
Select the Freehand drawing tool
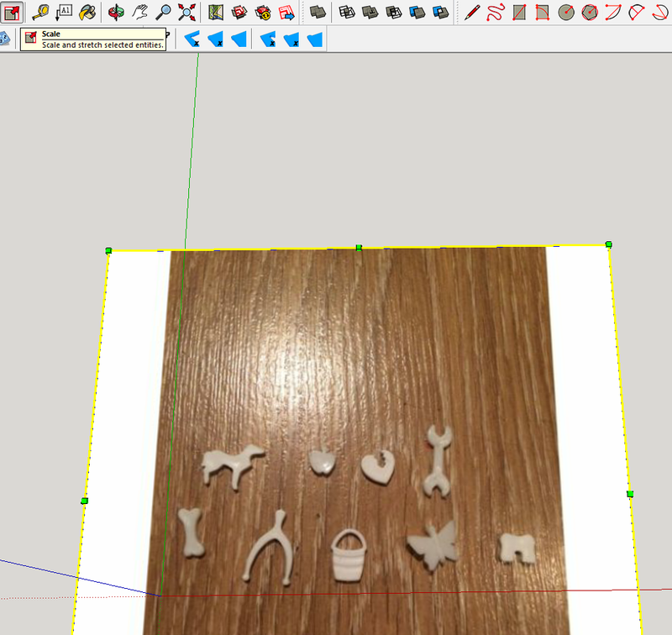[x=496, y=13]
